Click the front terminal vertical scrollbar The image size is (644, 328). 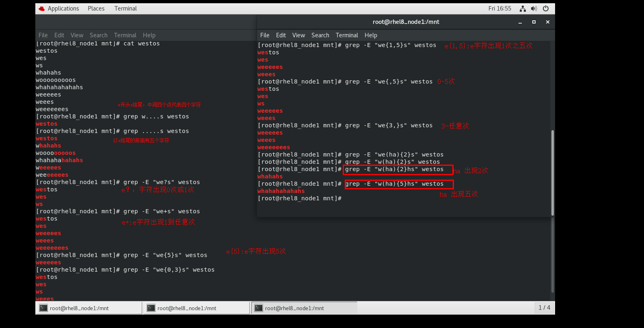coord(553,173)
